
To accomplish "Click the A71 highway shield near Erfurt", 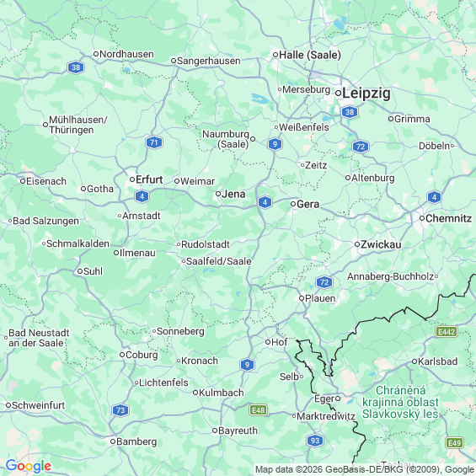I will click(154, 142).
